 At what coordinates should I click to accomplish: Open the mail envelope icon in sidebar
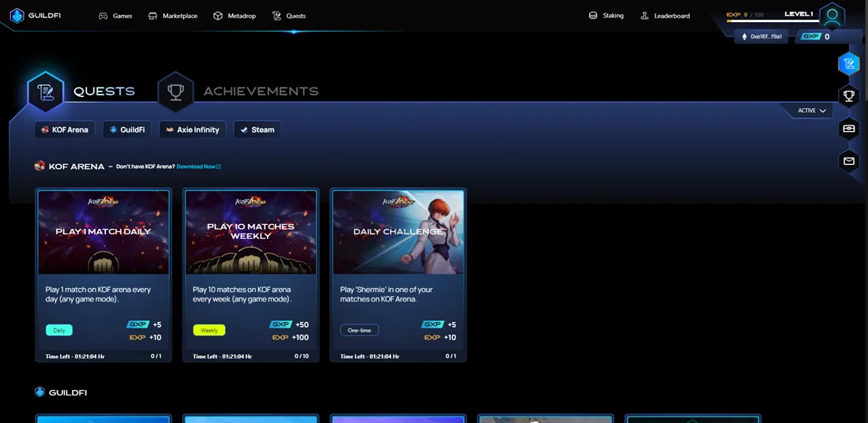(x=848, y=161)
